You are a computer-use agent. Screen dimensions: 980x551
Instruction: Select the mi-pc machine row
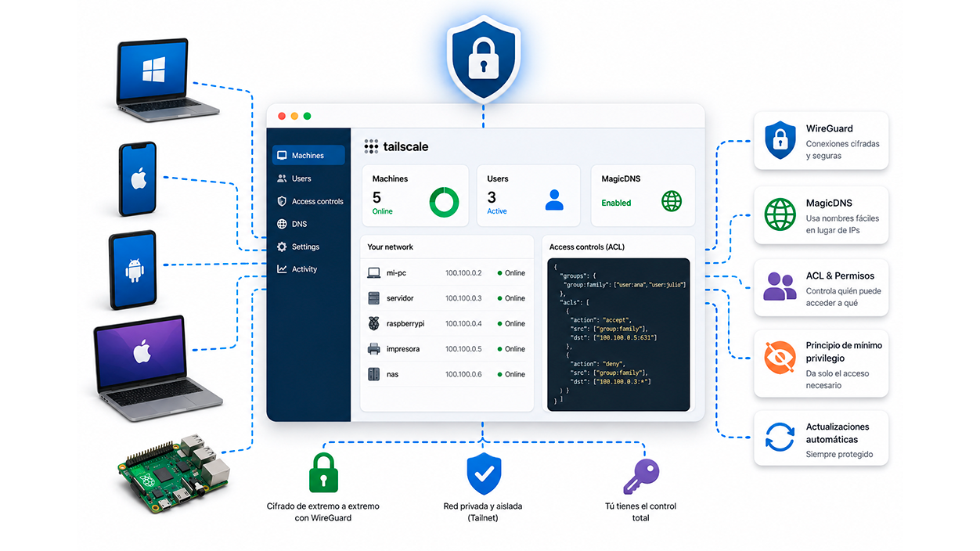(x=446, y=273)
